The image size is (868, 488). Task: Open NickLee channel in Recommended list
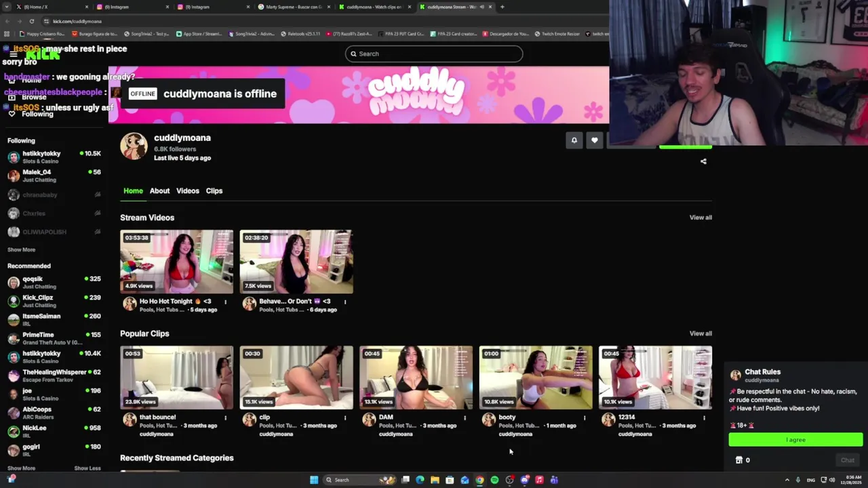(x=54, y=431)
